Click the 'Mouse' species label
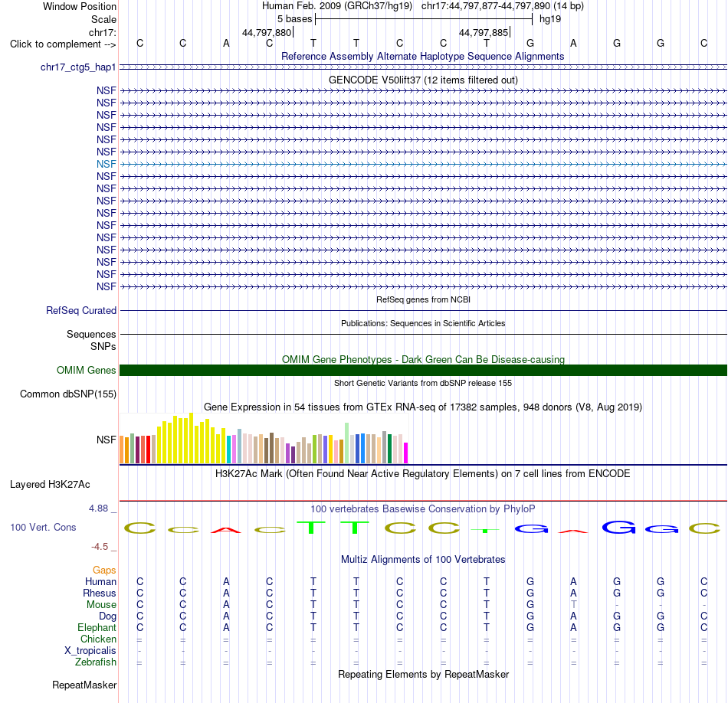This screenshot has height=703, width=728. pos(101,605)
